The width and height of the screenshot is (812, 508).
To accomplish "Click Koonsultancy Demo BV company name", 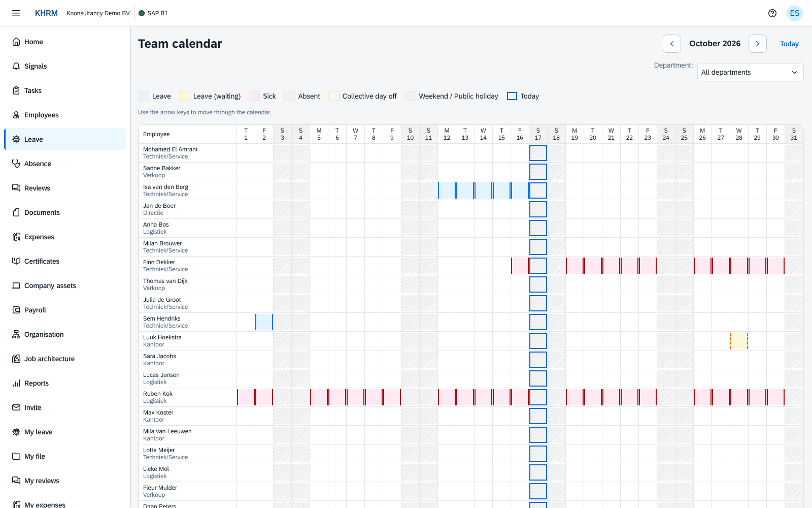I will [98, 13].
